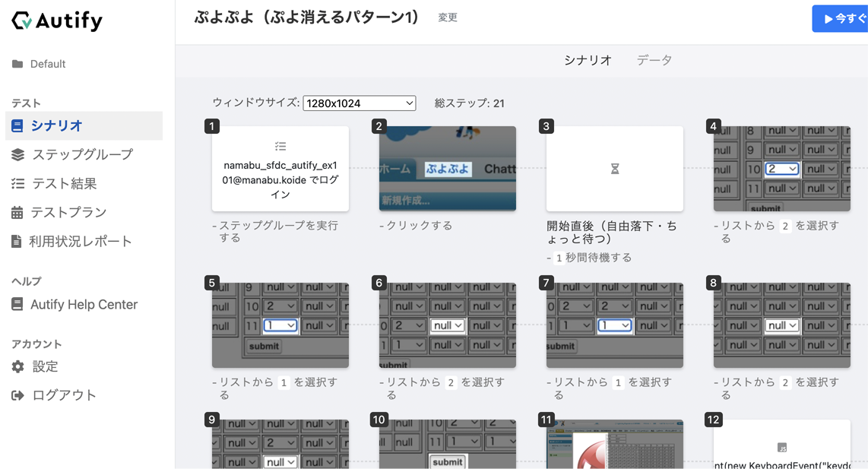Open step 5 select 1 thumbnail
This screenshot has width=868, height=469.
[280, 325]
